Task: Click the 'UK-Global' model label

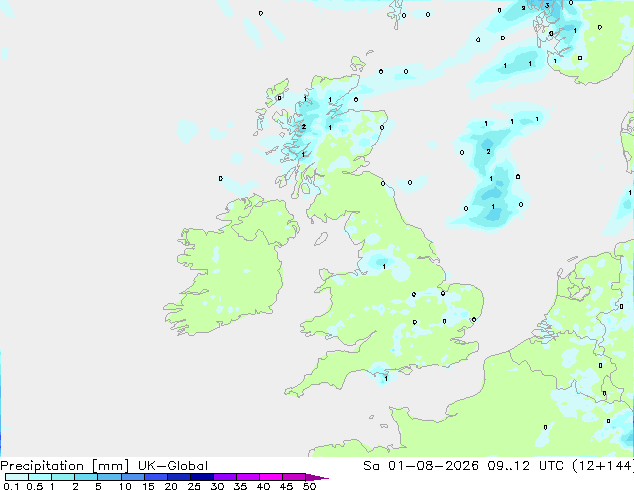Action: click(173, 466)
